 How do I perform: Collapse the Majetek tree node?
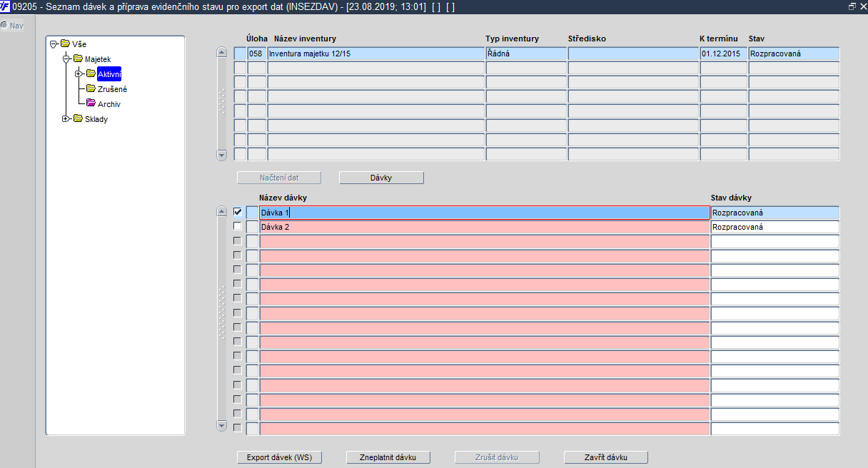(x=66, y=59)
